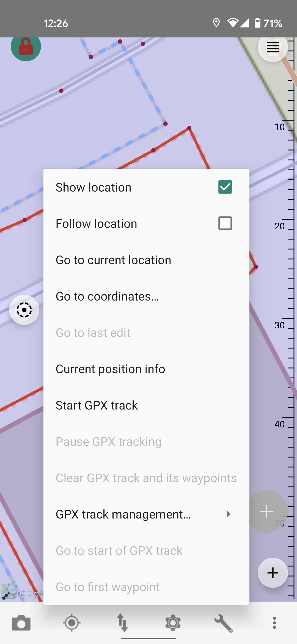Zoom in with the plus button

coord(273,573)
